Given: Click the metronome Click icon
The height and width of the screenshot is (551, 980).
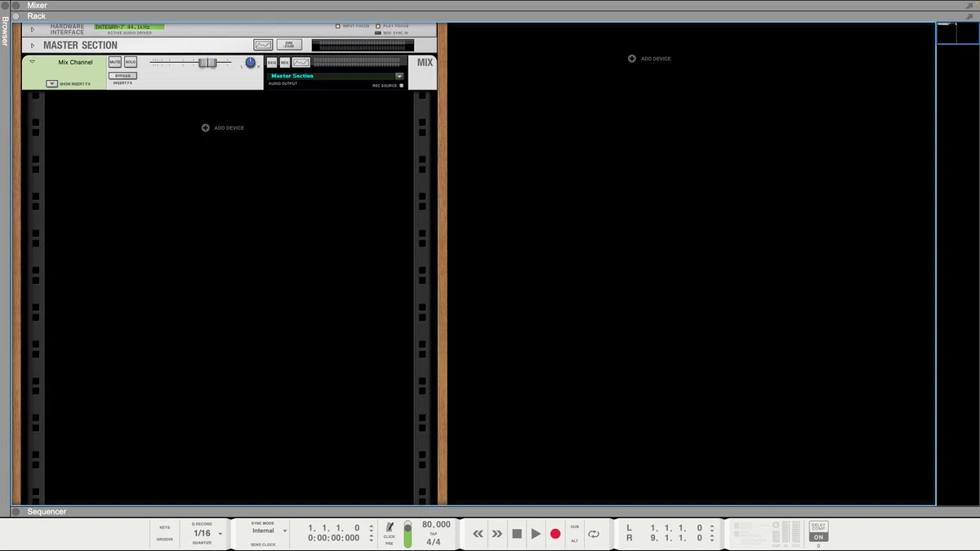Looking at the screenshot, I should [x=390, y=527].
